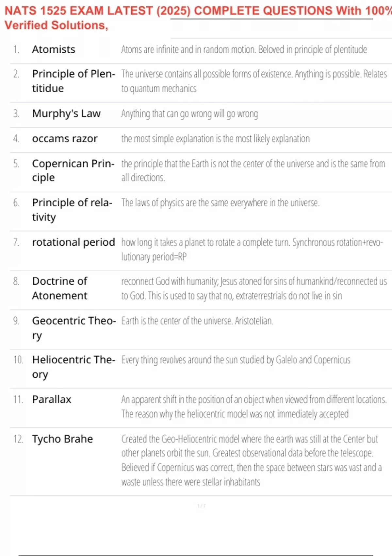This screenshot has width=392, height=556.
Task: Select the "Murphy's Law" term
Action: (66, 113)
